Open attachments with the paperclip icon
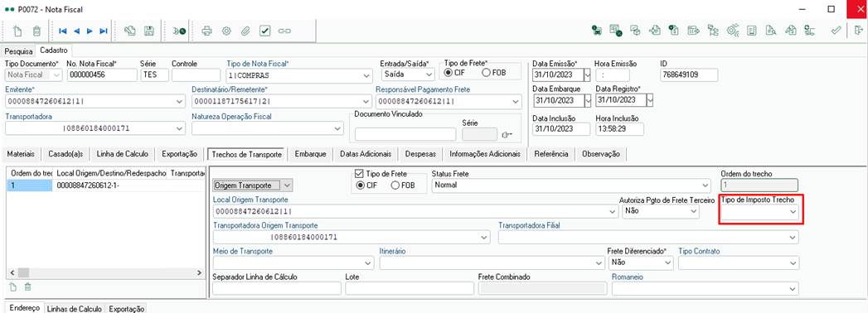This screenshot has width=868, height=313. (x=245, y=31)
